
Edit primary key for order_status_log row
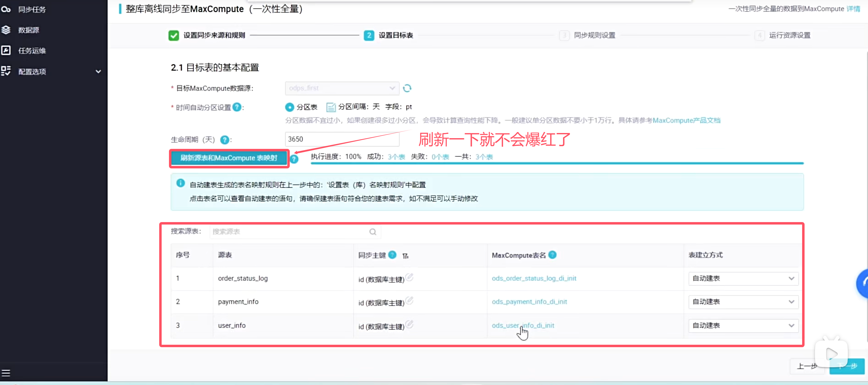tap(409, 277)
